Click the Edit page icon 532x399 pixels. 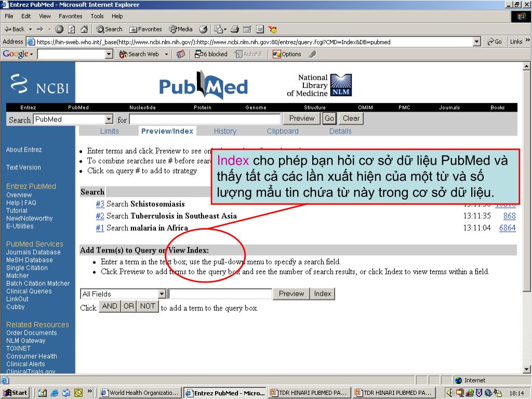click(x=247, y=29)
